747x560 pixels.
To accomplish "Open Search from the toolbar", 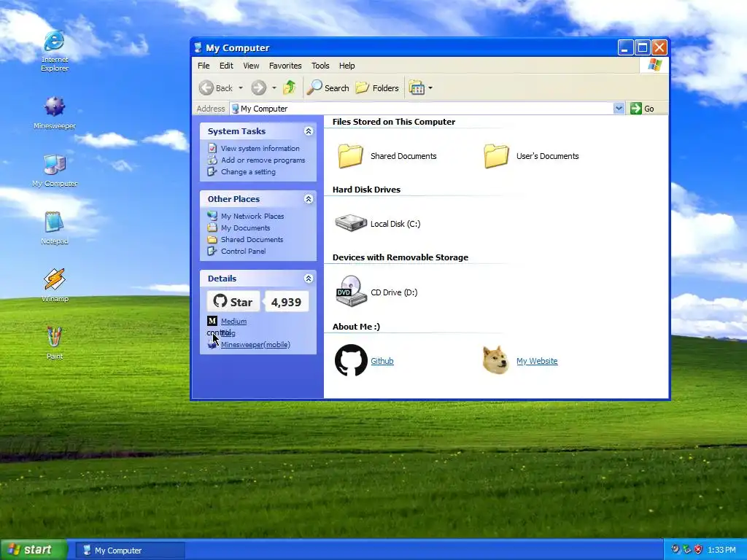I will tap(328, 87).
